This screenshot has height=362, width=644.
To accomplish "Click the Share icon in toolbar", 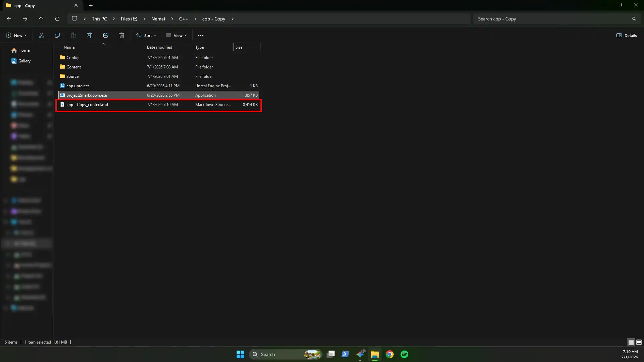I will pos(106,35).
